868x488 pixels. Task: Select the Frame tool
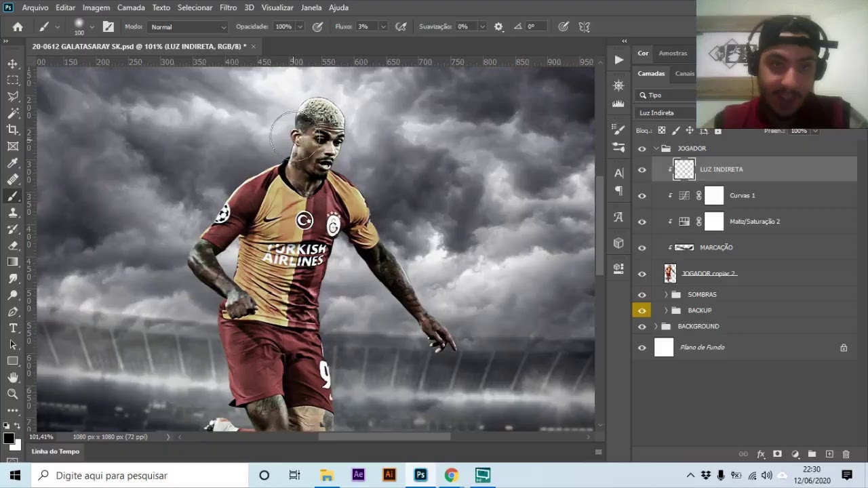[x=13, y=146]
